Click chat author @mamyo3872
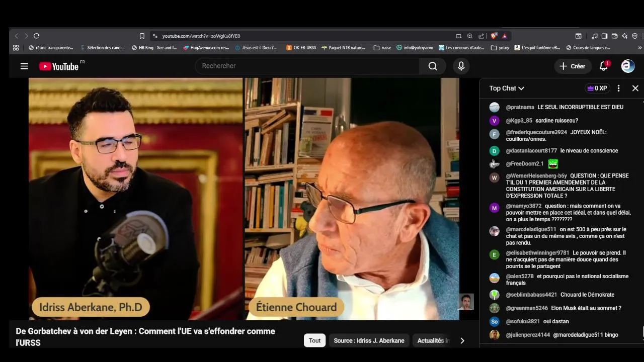This screenshot has width=644, height=362. (x=524, y=206)
